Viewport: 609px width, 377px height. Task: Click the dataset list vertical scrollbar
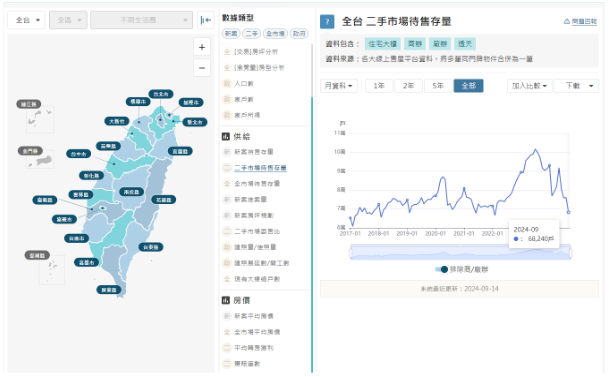(311, 235)
